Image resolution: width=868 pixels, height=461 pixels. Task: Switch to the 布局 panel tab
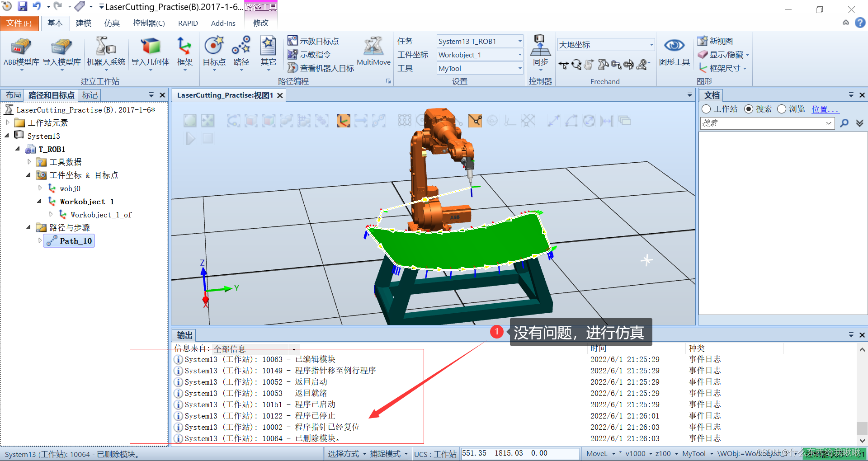[13, 95]
